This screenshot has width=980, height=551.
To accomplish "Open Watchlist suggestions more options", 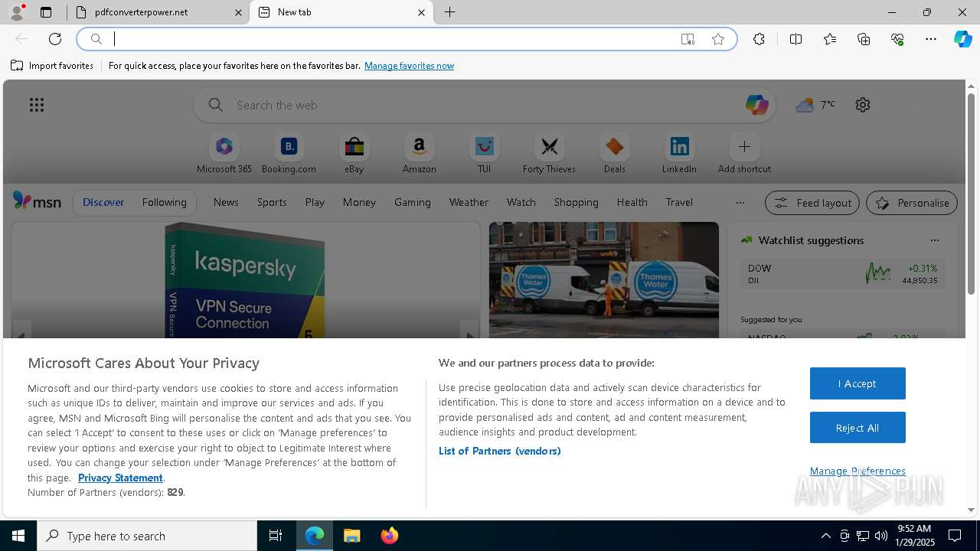I will 935,240.
